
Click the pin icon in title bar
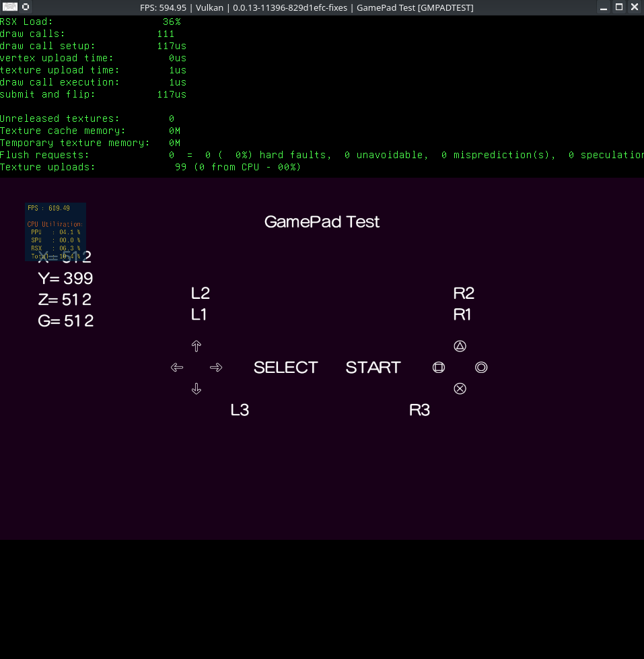pos(26,7)
